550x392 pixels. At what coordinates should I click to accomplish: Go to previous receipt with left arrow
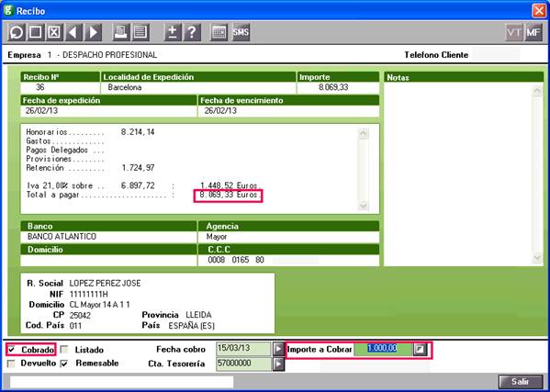[x=73, y=33]
